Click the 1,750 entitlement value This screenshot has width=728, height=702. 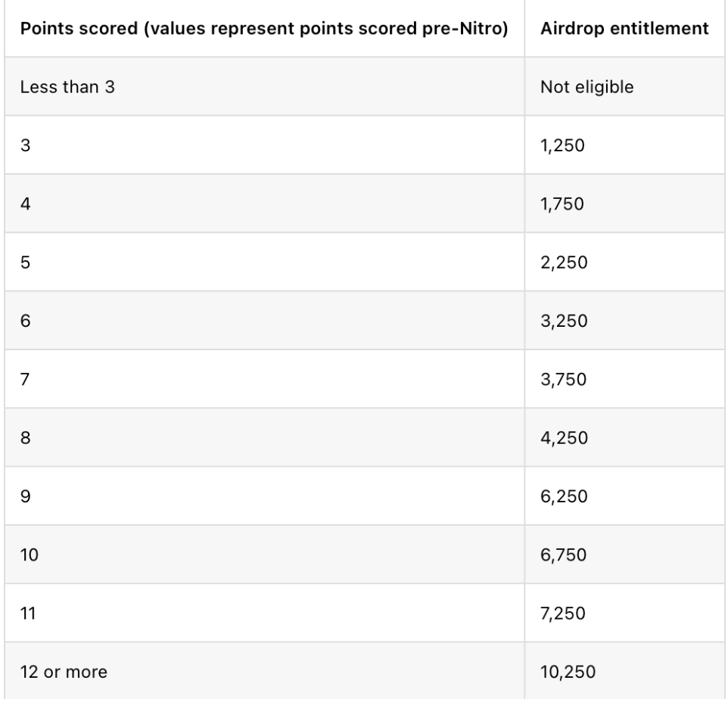[563, 203]
